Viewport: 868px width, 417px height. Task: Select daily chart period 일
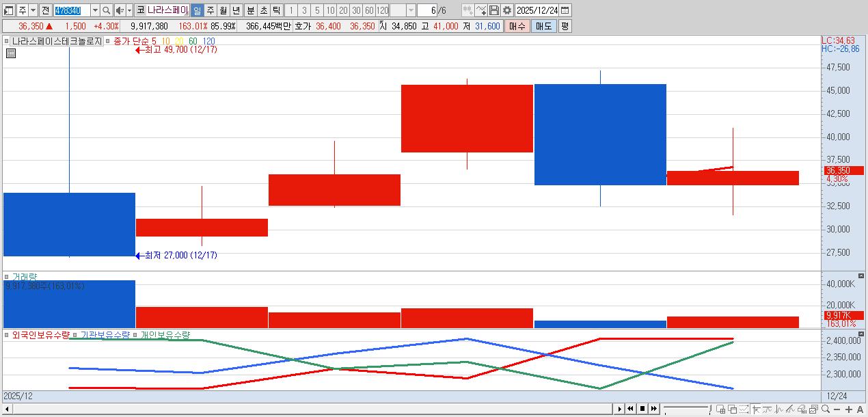coord(196,10)
